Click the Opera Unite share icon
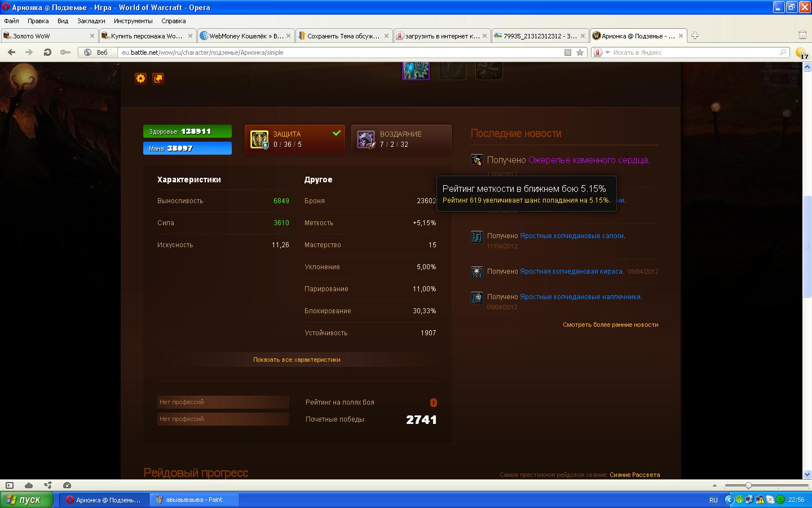812x508 pixels. point(48,485)
